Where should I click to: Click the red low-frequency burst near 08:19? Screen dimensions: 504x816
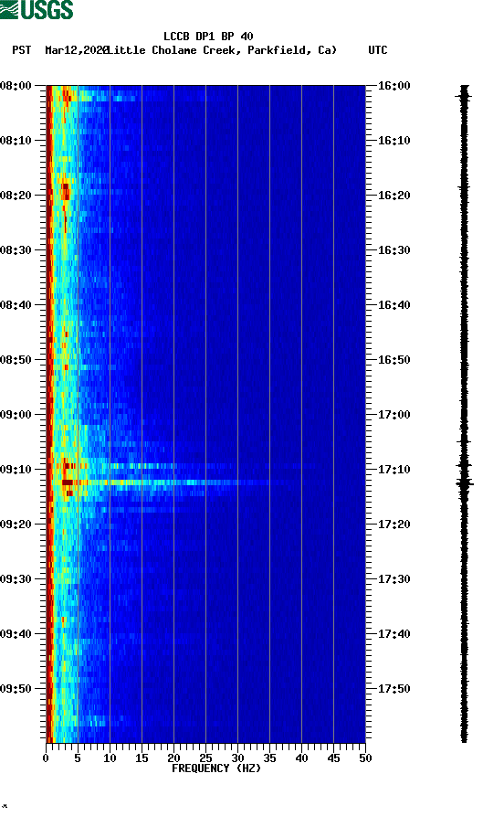coord(65,190)
